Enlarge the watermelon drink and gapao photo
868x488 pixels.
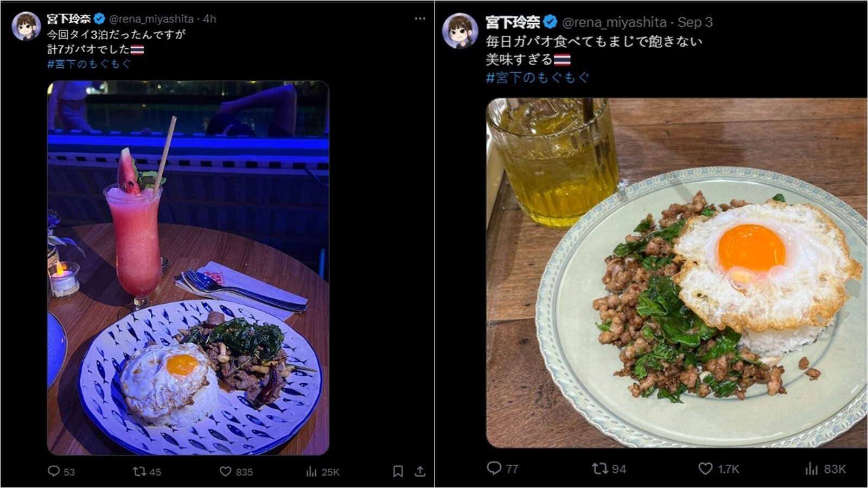pyautogui.click(x=188, y=268)
